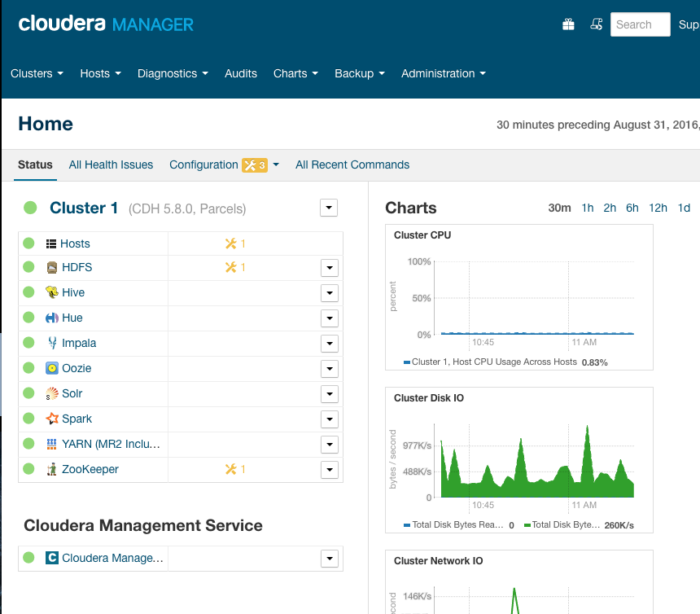
Task: Click the Cloudera Management Service health dot
Action: [x=28, y=557]
